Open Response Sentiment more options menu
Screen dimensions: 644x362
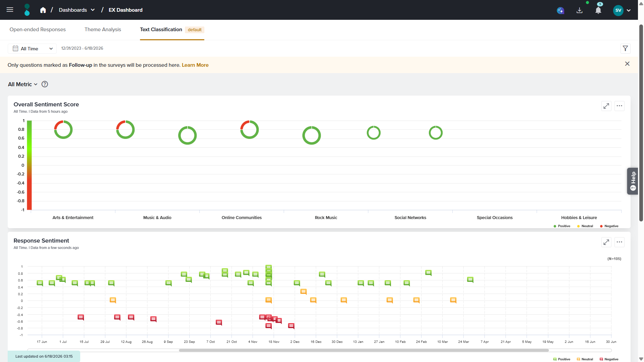[x=619, y=242]
